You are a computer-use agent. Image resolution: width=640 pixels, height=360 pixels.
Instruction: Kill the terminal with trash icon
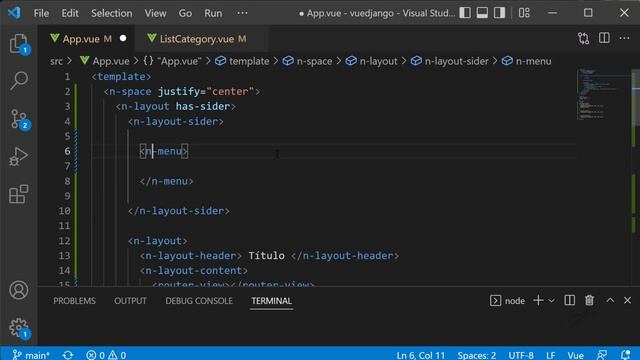[x=589, y=300]
